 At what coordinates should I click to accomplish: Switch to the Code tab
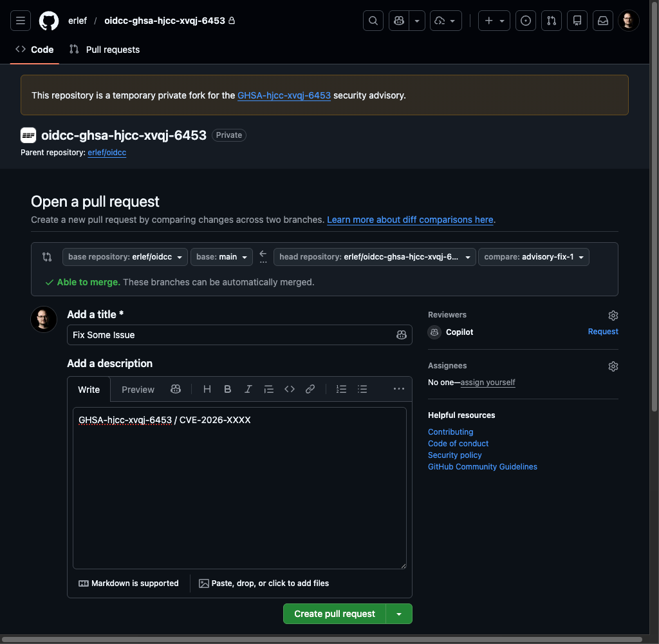(x=35, y=50)
